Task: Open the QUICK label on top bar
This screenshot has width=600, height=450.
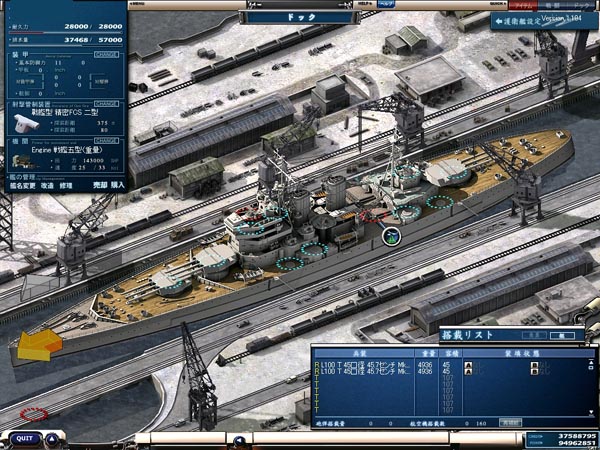Action: point(496,3)
